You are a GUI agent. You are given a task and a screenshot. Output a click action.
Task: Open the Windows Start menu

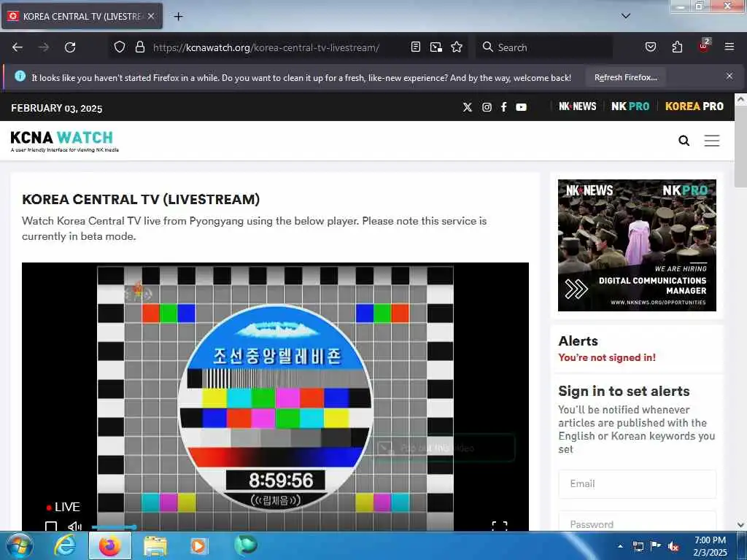coord(20,545)
